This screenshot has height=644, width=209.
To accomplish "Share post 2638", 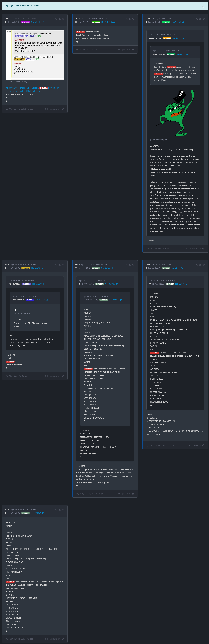I will (x=126, y=19).
